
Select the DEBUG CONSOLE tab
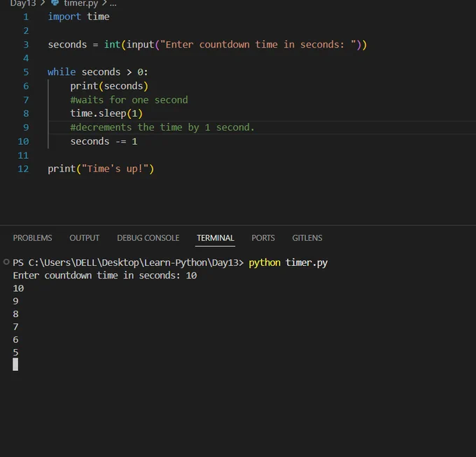pos(148,238)
